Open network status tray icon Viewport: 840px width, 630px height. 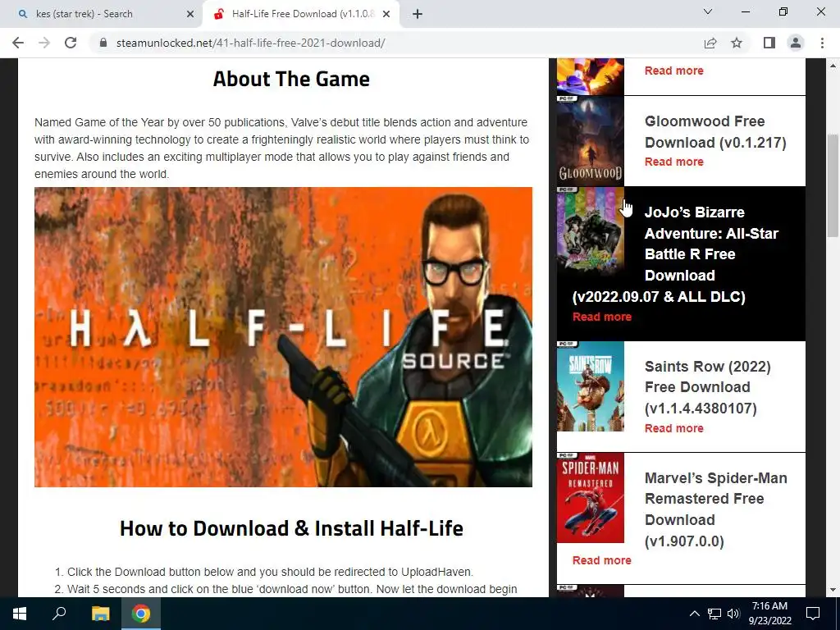point(714,614)
